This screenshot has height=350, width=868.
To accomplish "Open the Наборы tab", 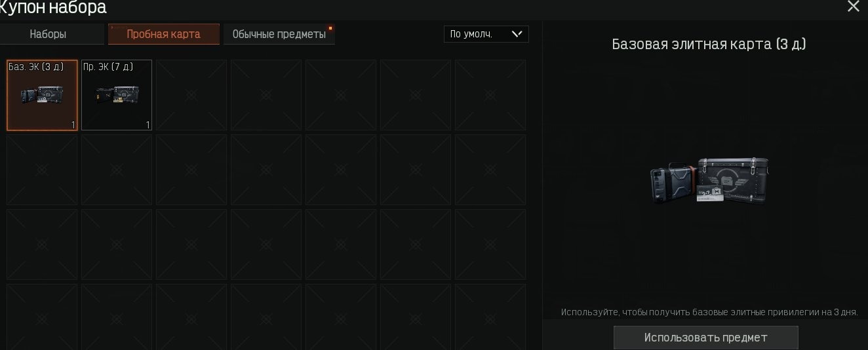I will pos(48,34).
